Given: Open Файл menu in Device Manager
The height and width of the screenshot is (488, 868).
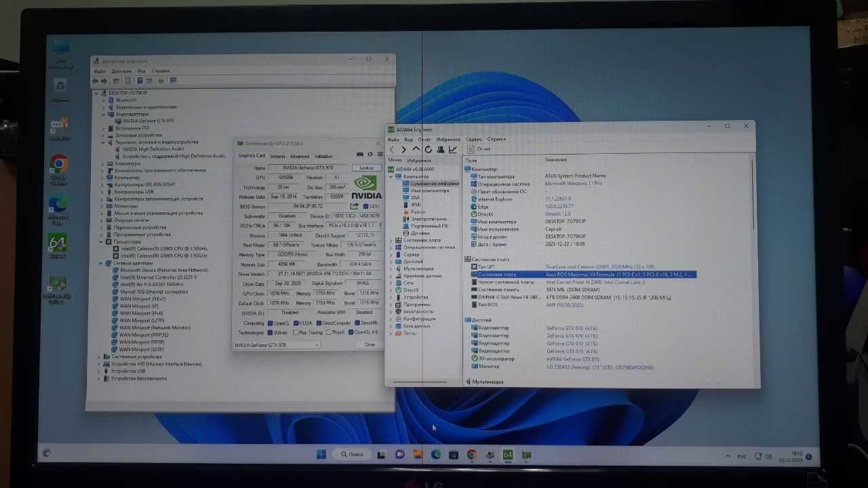Looking at the screenshot, I should click(x=100, y=70).
